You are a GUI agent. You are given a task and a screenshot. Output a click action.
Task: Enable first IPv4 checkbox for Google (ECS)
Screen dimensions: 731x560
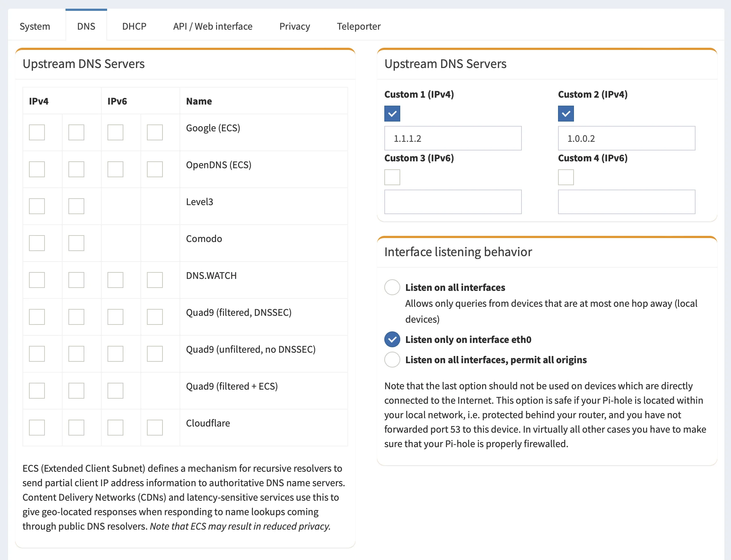[x=37, y=132]
